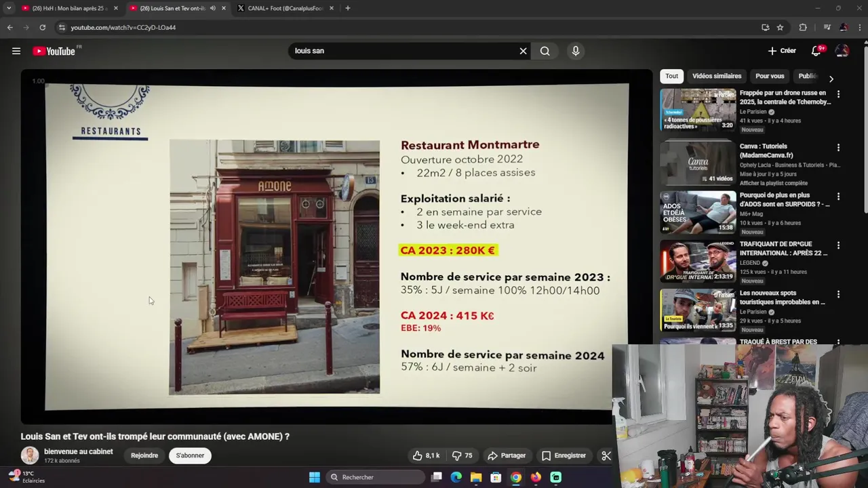Viewport: 868px width, 488px height.
Task: Go back with the browser back arrow
Action: (9, 27)
